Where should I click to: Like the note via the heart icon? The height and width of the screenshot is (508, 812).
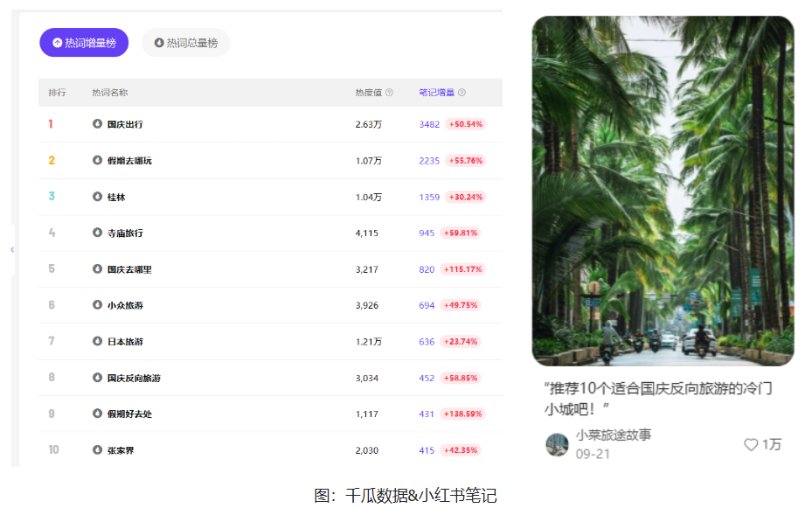coord(751,444)
